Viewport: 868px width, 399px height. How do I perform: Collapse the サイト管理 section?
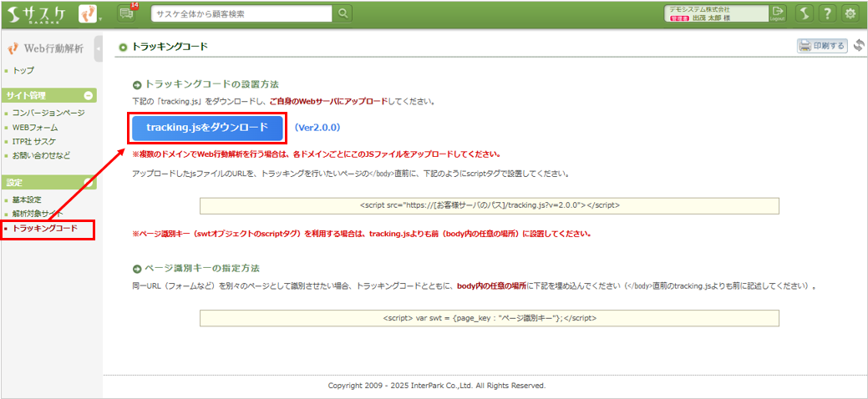click(88, 96)
